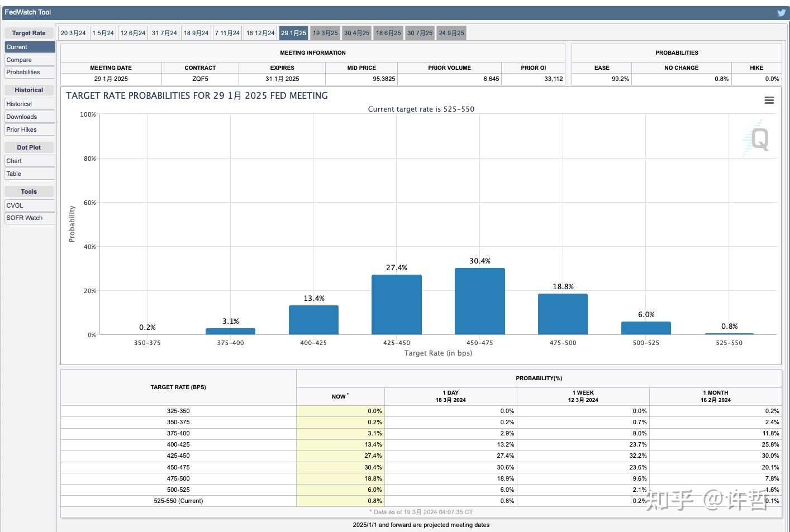
Task: Open the Compare view in sidebar
Action: point(30,60)
